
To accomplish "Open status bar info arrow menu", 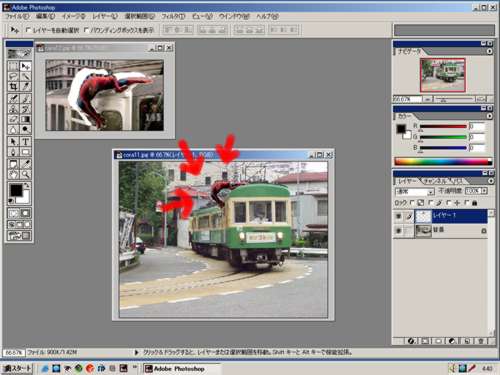I will point(136,352).
